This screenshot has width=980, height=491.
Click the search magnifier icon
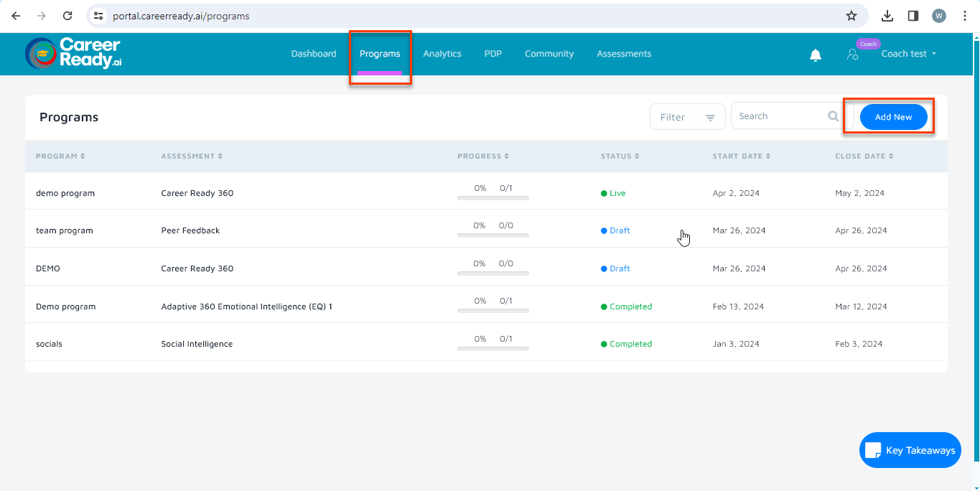click(833, 116)
